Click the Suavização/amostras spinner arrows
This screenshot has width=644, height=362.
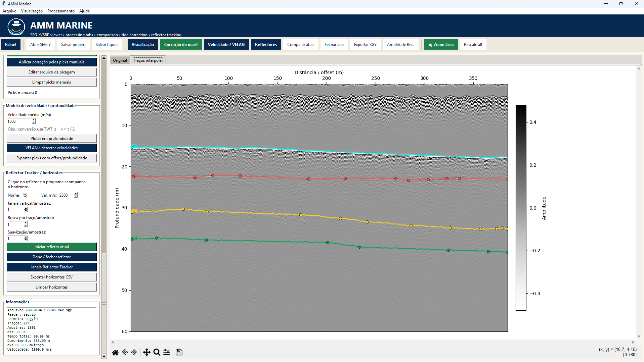coord(26,239)
